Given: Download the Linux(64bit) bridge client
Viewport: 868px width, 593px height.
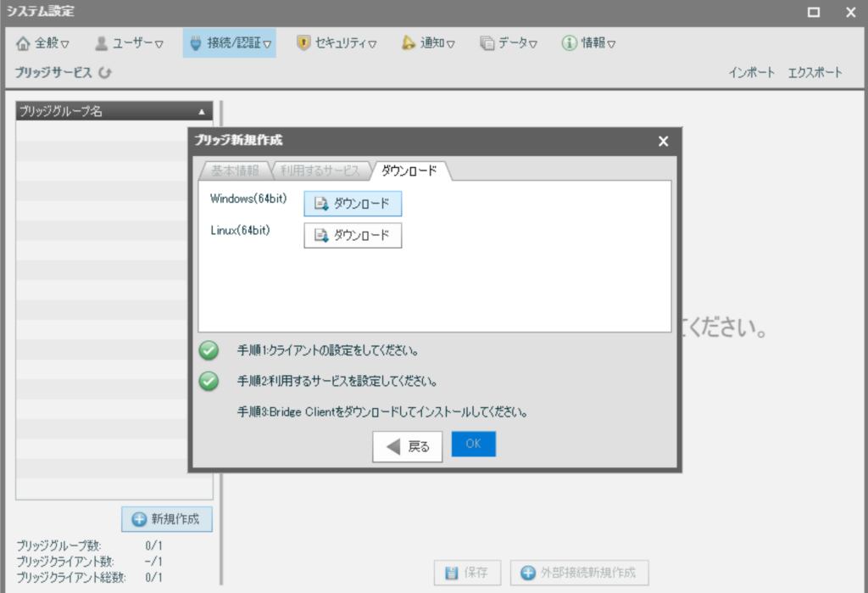Looking at the screenshot, I should click(353, 235).
